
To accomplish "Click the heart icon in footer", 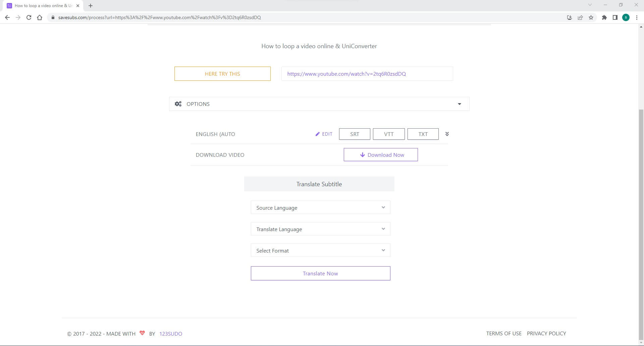I will (142, 333).
